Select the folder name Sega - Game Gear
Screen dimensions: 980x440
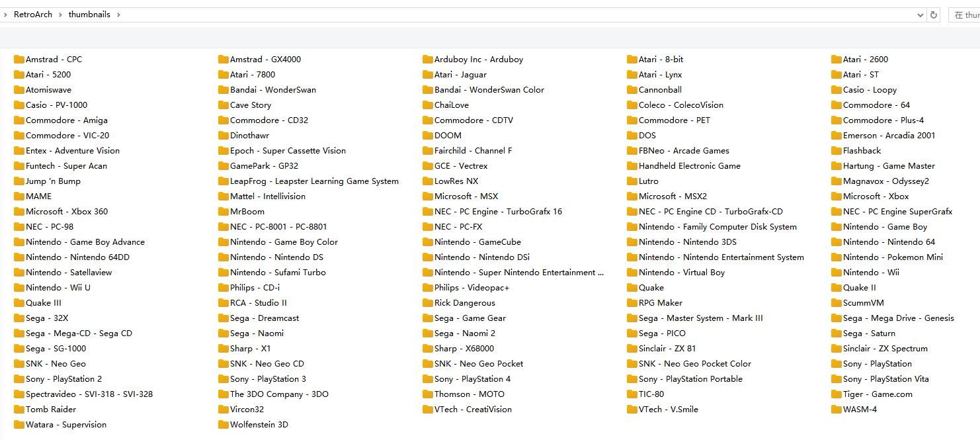click(470, 318)
